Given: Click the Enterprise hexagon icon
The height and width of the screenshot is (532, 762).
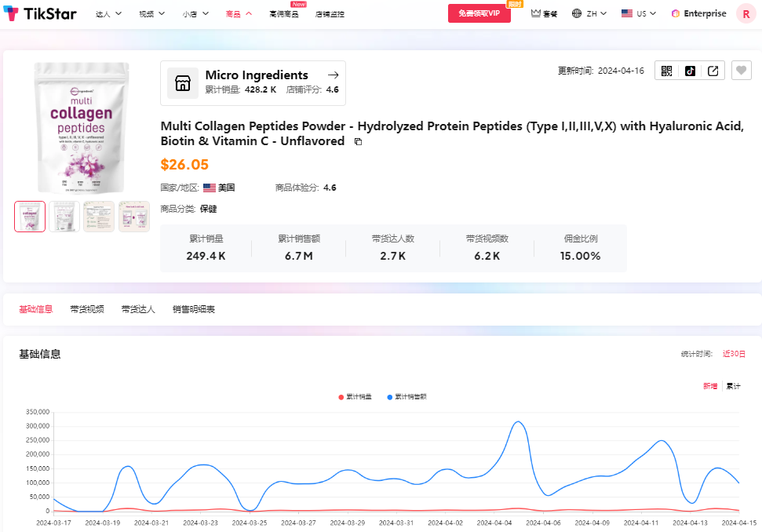Looking at the screenshot, I should pos(676,13).
